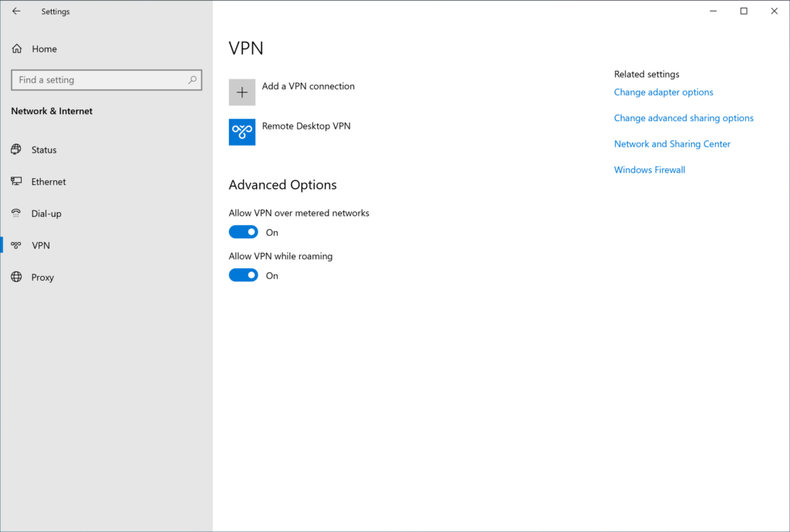
Task: Click the plus icon to add a VPN
Action: click(241, 92)
